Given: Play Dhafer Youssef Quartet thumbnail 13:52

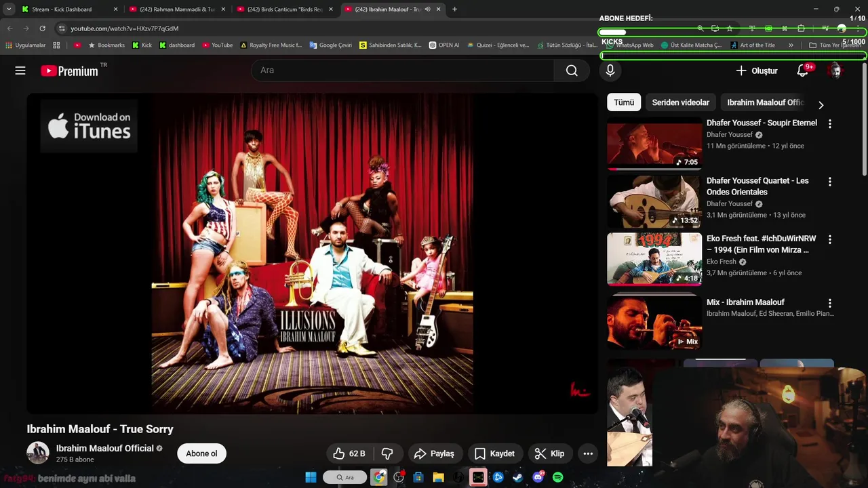Looking at the screenshot, I should coord(654,201).
